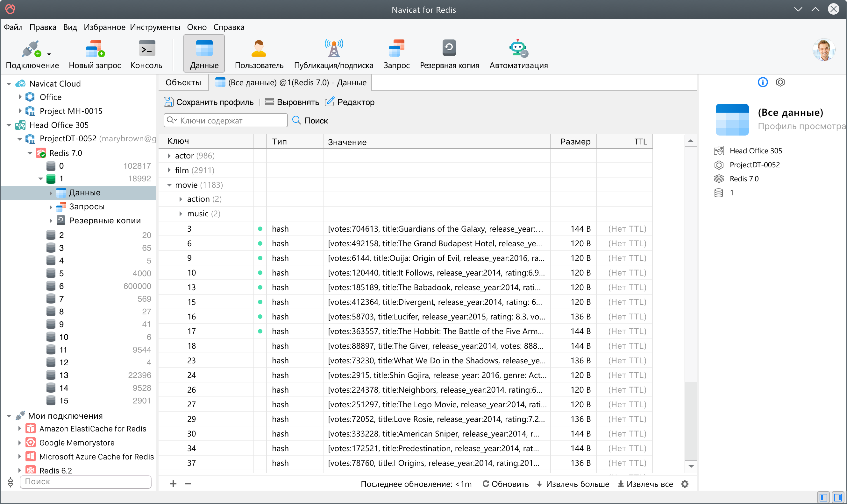The image size is (847, 504).
Task: Open Резервная копия backup tool
Action: [449, 54]
